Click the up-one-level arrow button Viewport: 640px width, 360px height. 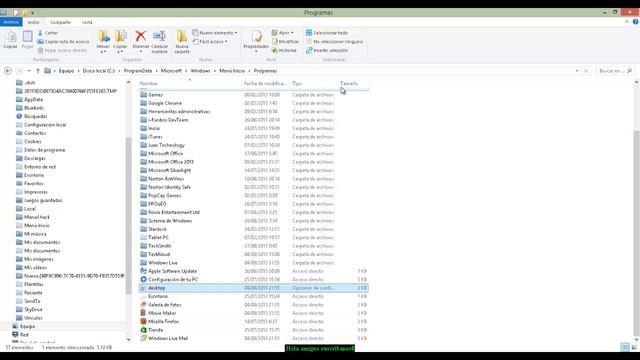[x=38, y=71]
